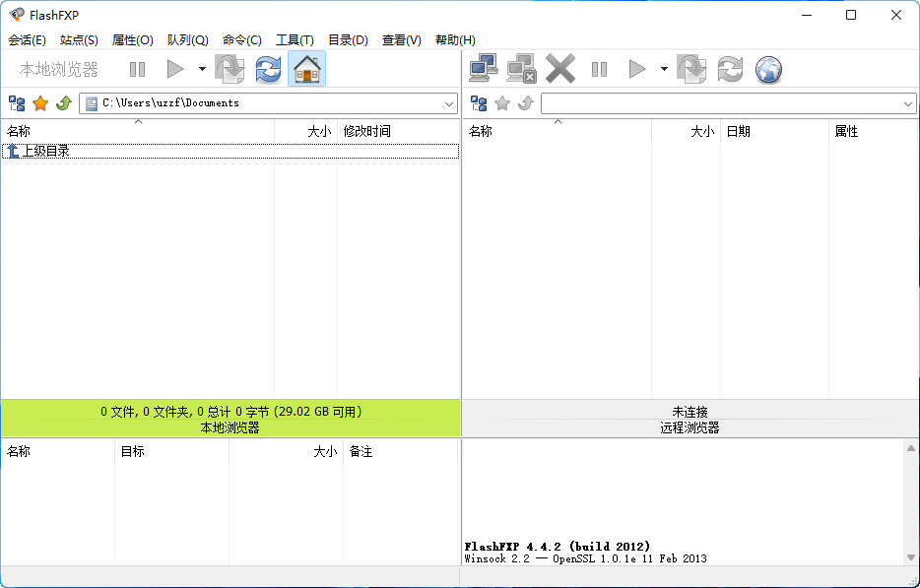
Task: Click the remote up directory arrow icon
Action: click(x=526, y=103)
